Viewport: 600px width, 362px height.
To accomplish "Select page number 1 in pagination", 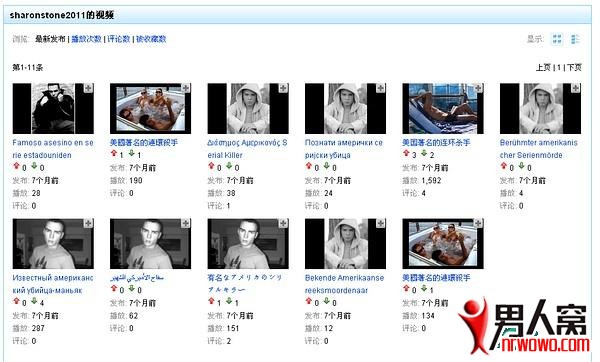I will pos(559,67).
